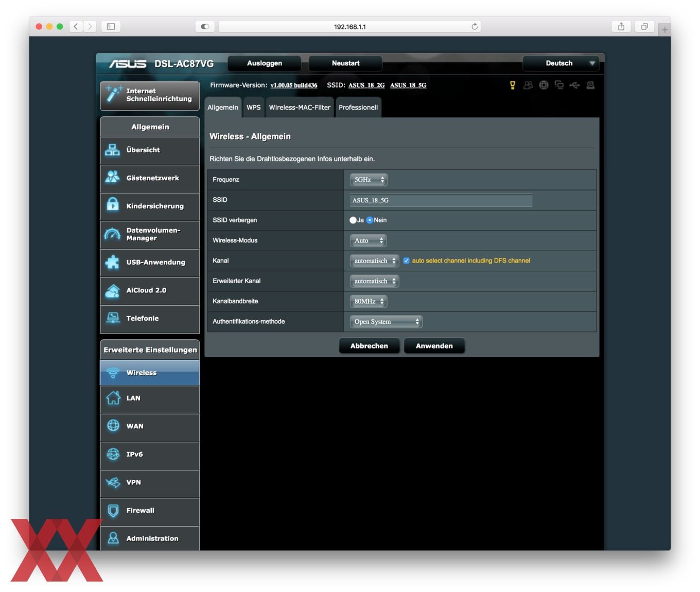The image size is (700, 592).
Task: Open Administration settings
Action: pos(150,538)
